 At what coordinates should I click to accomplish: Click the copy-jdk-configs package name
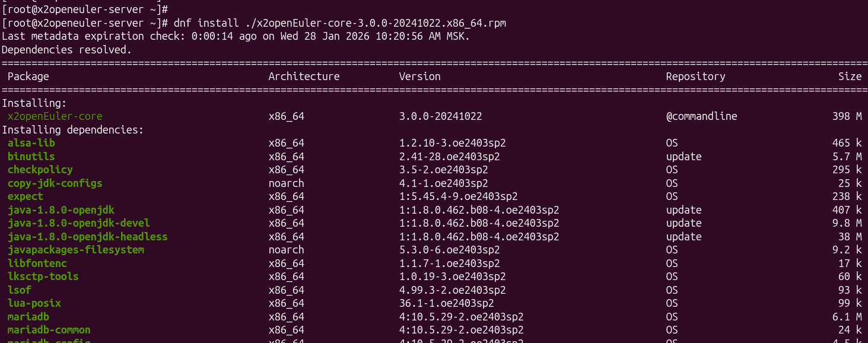click(x=55, y=183)
